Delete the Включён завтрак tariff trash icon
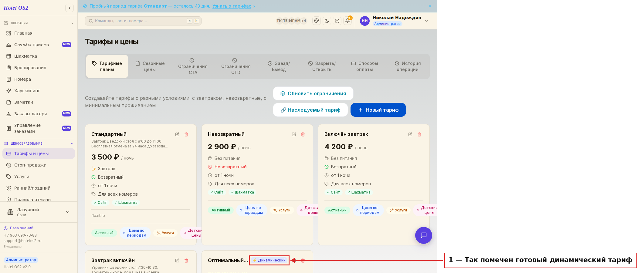Screen dimensions: 644x273 pyautogui.click(x=419, y=134)
